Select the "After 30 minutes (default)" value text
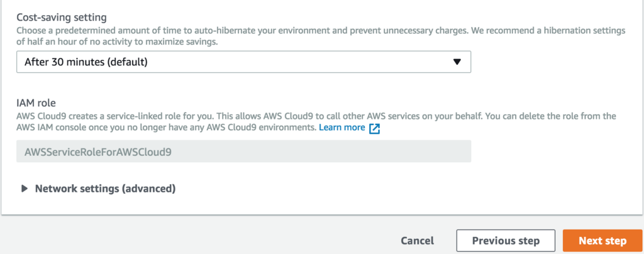 coord(86,62)
